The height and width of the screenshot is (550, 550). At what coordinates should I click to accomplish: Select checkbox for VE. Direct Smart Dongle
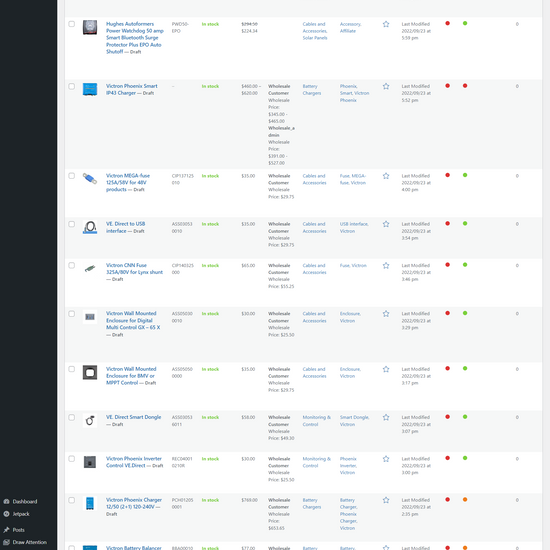pyautogui.click(x=72, y=417)
